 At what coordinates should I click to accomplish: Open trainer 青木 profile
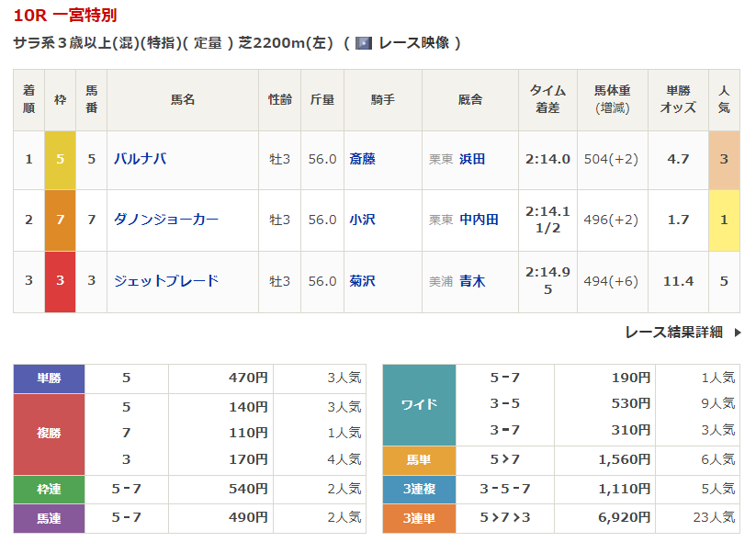click(472, 281)
